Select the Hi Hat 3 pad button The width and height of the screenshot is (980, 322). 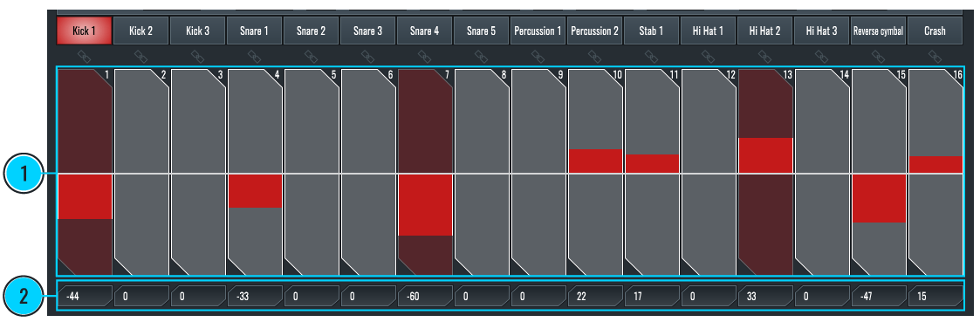822,31
